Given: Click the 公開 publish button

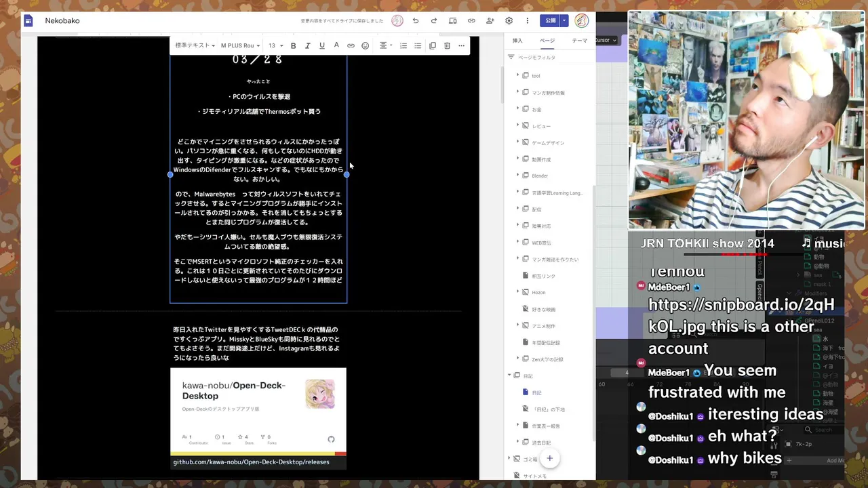Looking at the screenshot, I should 550,20.
